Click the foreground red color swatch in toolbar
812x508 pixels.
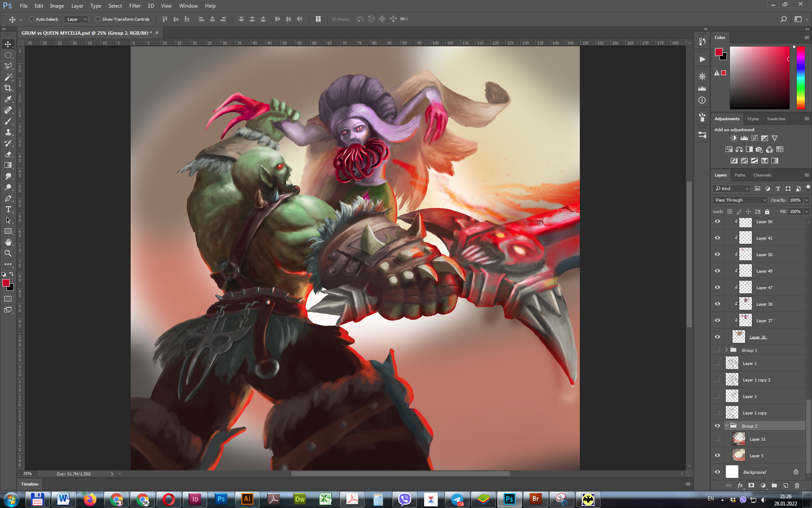(x=6, y=283)
